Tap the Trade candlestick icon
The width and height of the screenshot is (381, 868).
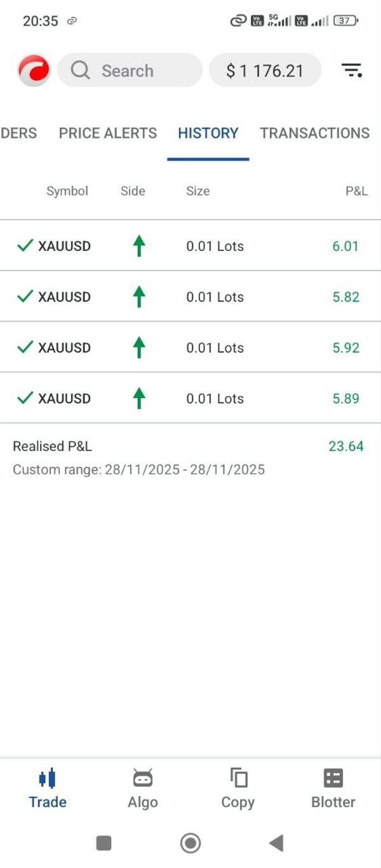pyautogui.click(x=48, y=778)
